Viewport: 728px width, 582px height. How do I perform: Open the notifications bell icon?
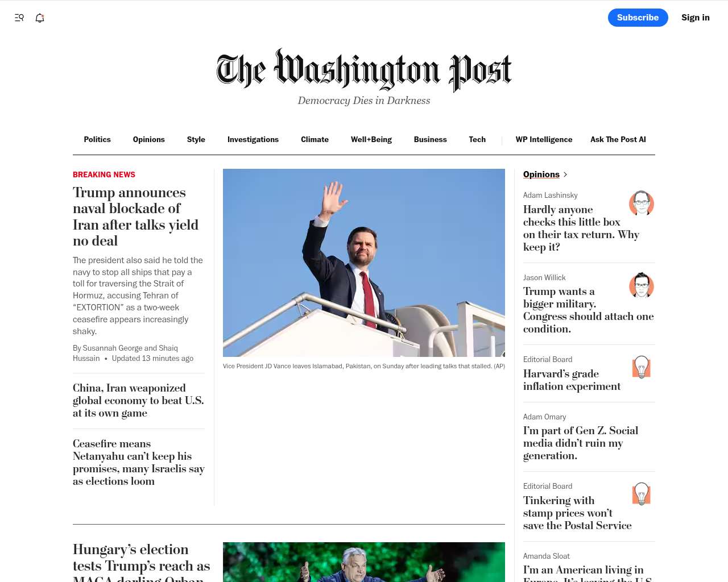(x=40, y=18)
